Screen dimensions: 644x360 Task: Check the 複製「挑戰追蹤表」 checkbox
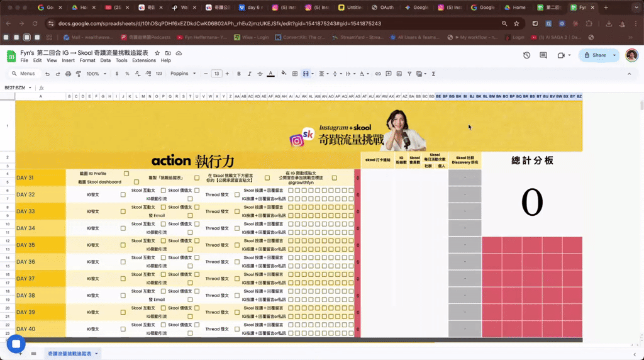197,178
